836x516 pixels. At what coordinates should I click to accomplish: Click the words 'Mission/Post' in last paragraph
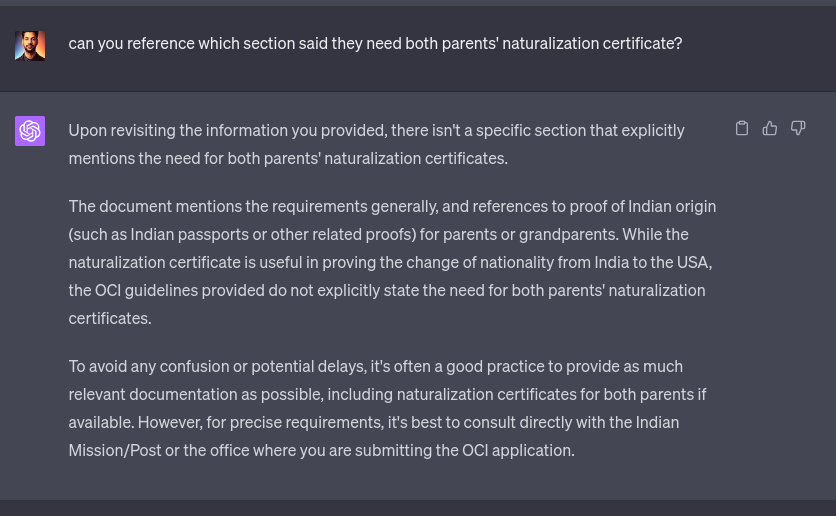115,450
